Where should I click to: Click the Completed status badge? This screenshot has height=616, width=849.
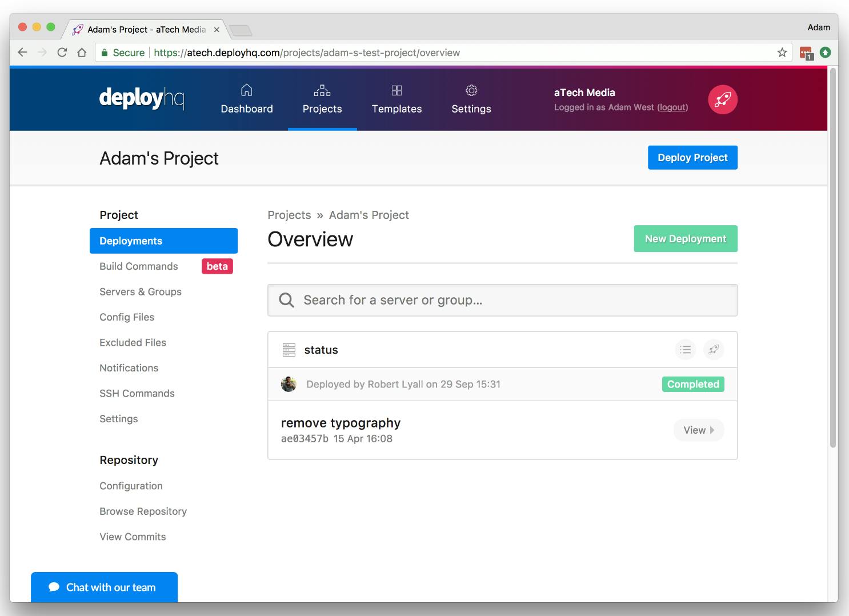pos(693,384)
